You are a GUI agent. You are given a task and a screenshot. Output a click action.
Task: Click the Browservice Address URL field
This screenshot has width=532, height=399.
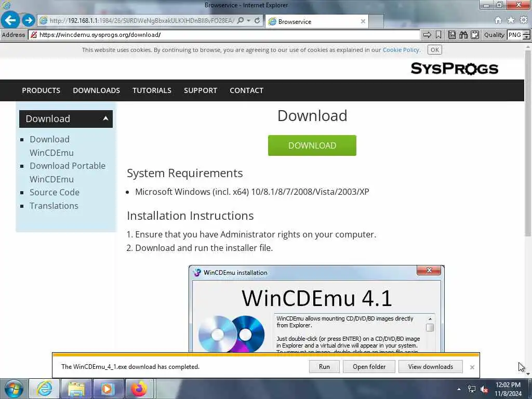224,35
